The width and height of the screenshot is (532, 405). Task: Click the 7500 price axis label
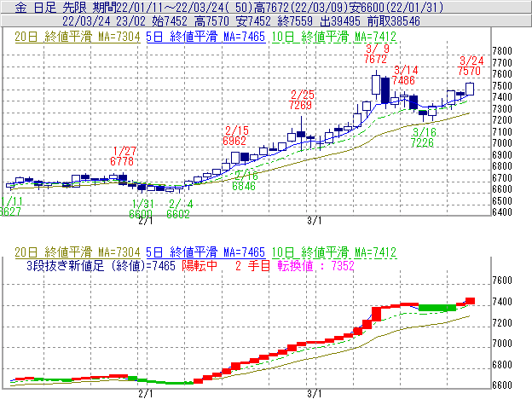pos(502,86)
